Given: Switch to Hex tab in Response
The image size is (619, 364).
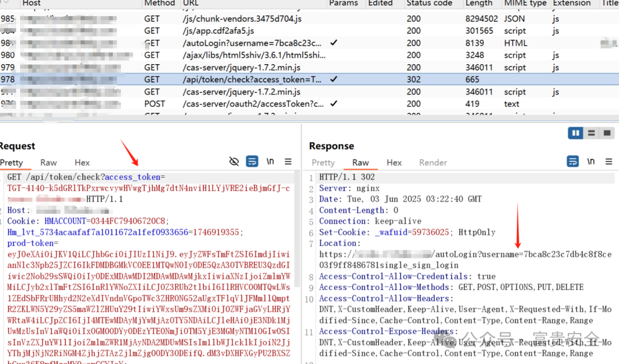Looking at the screenshot, I should coord(394,163).
